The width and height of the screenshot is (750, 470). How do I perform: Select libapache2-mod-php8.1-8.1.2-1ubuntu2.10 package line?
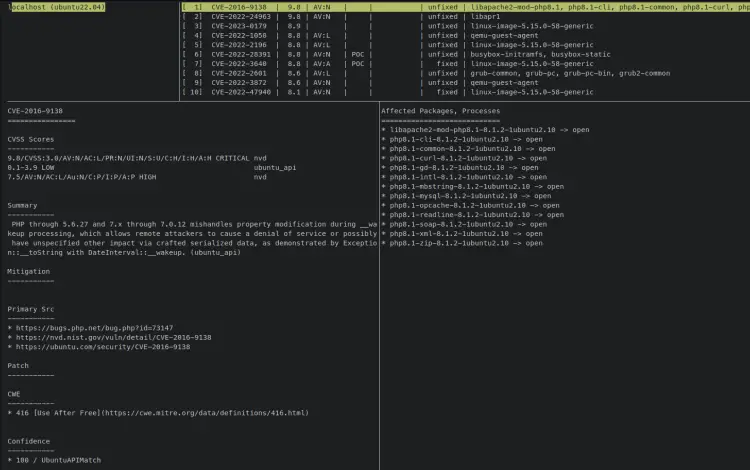coord(485,130)
